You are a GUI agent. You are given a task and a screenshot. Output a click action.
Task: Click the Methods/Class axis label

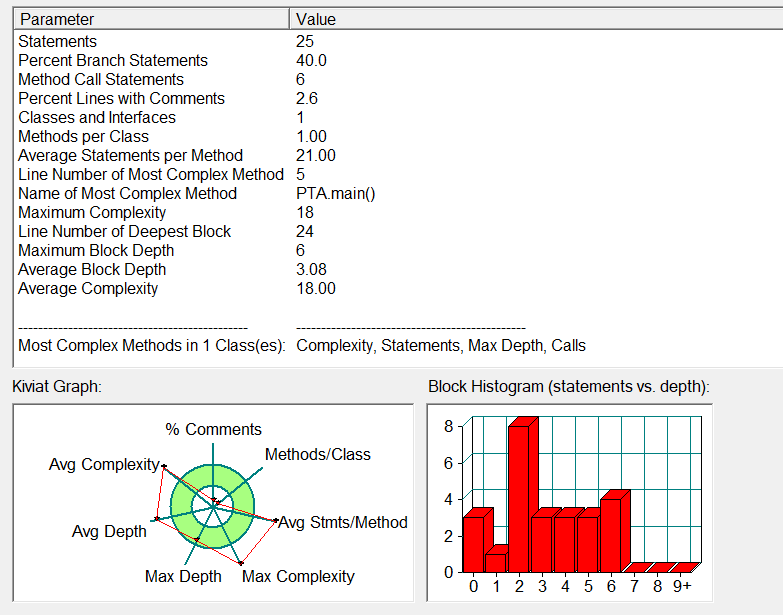tap(318, 454)
